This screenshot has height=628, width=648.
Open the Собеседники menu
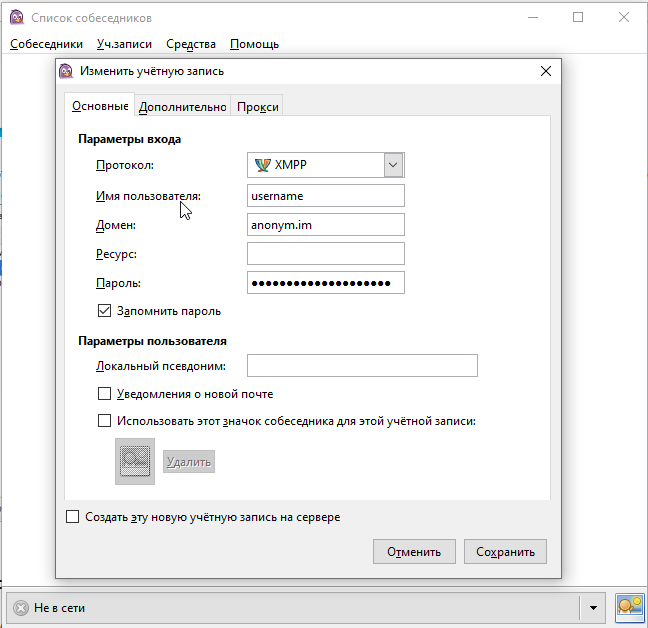(x=46, y=44)
